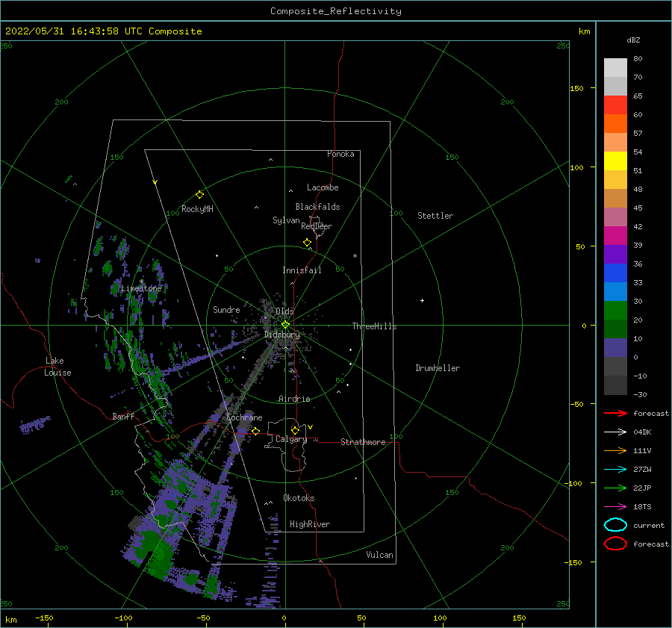Click the Drumheller town label

(x=438, y=368)
